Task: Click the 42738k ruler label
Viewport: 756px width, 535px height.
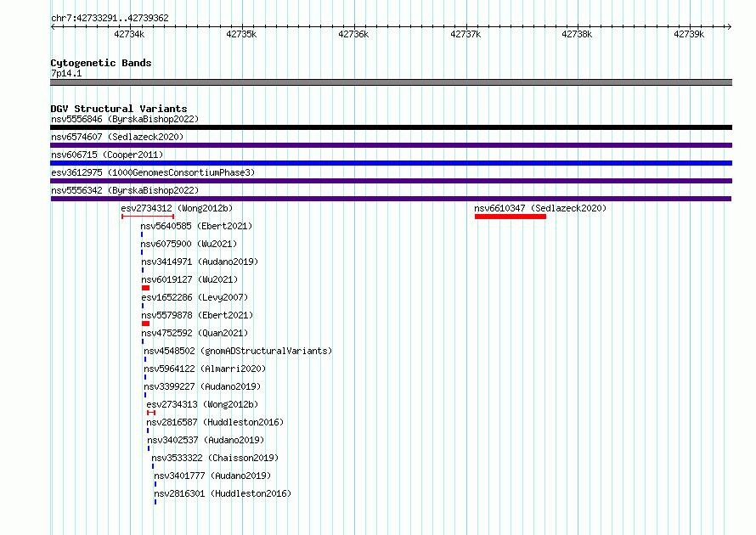Action: 577,34
